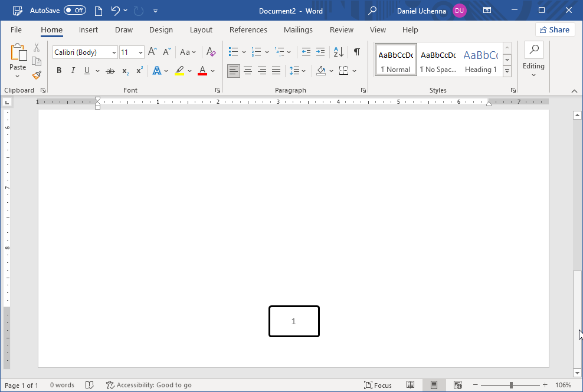
Task: Choose the red font color swatch
Action: point(202,71)
